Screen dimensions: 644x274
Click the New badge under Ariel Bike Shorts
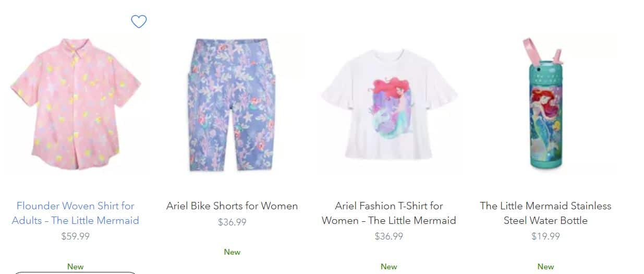(x=232, y=252)
